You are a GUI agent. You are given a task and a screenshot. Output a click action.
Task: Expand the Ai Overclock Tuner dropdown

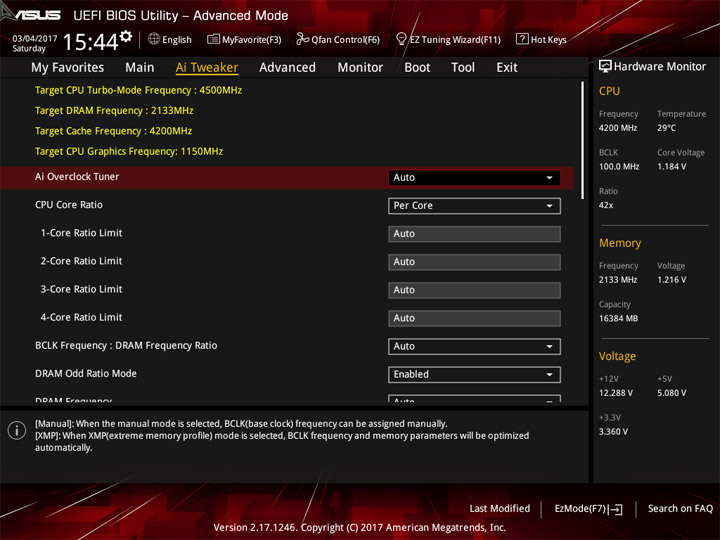[474, 178]
